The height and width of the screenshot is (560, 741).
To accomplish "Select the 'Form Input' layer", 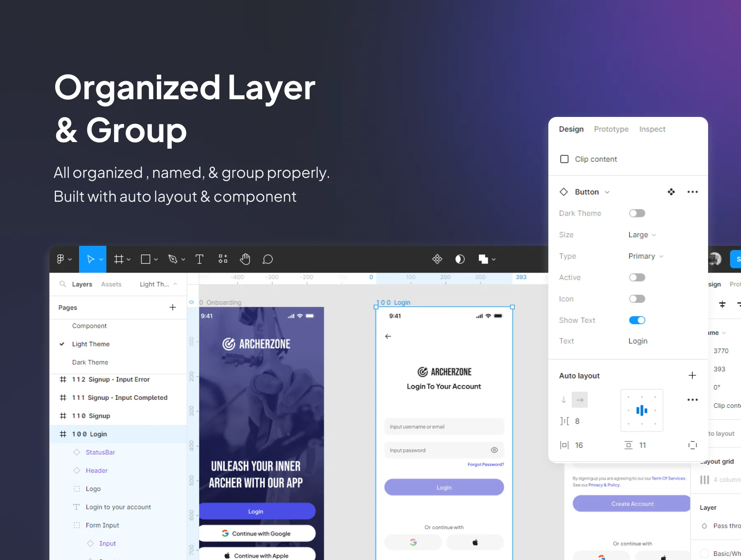I will 118,525.
